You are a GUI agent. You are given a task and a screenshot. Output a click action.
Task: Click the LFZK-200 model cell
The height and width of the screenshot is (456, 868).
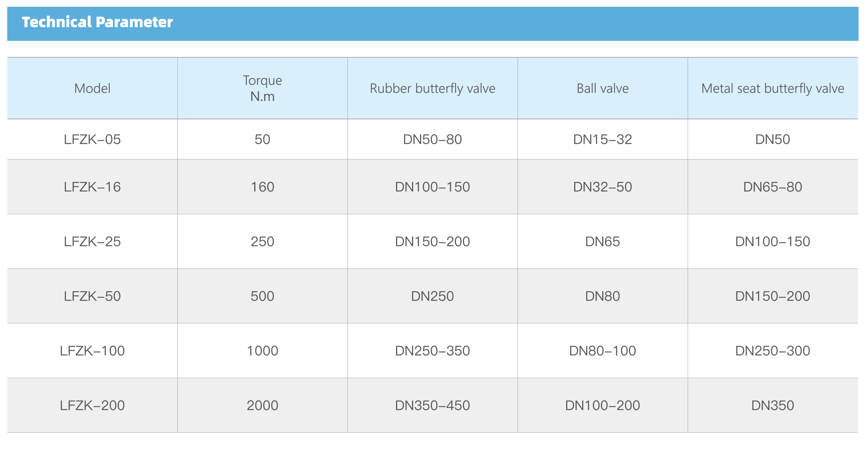pyautogui.click(x=92, y=406)
